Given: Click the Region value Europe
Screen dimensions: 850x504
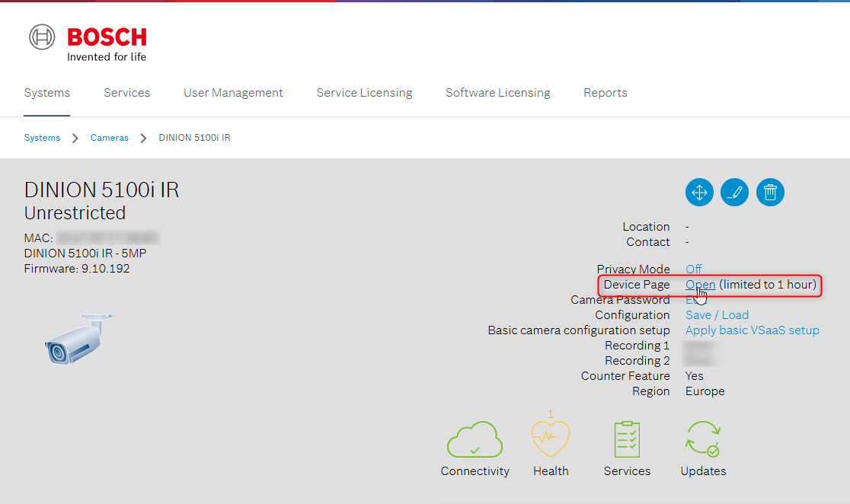Looking at the screenshot, I should tap(705, 391).
